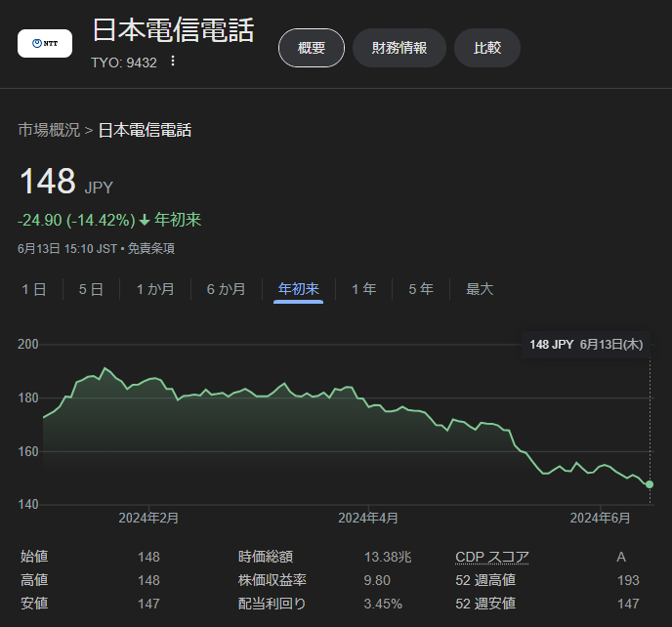Click the 安値 value 147
The height and width of the screenshot is (627, 672).
[x=148, y=604]
